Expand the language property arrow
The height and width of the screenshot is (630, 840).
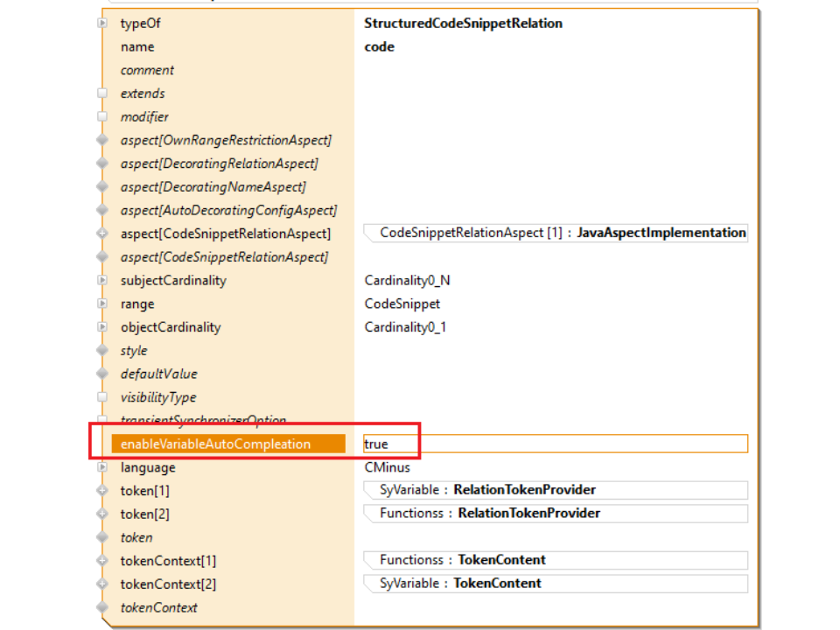[102, 467]
